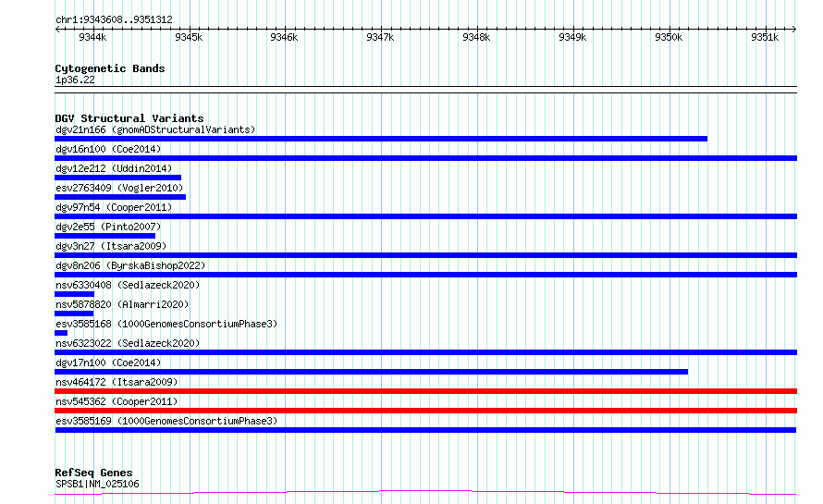823x504 pixels.
Task: Click the 9346k ruler tick label
Action: pyautogui.click(x=284, y=37)
